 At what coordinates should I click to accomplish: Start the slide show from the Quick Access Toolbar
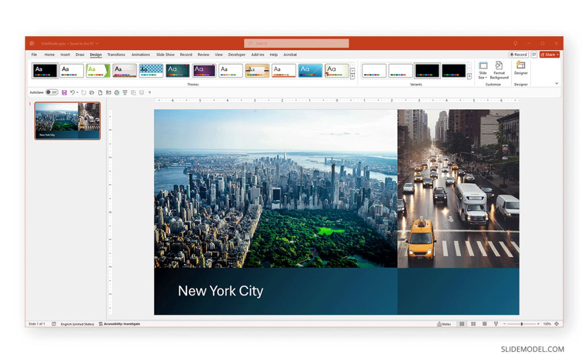click(125, 92)
